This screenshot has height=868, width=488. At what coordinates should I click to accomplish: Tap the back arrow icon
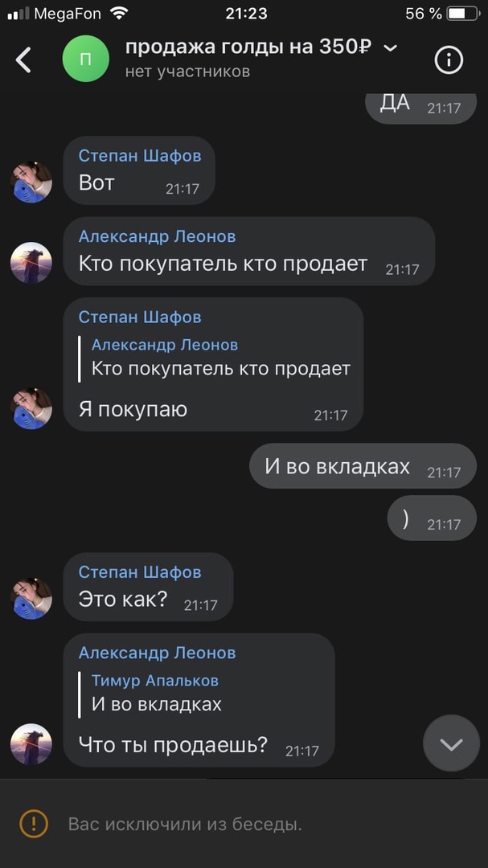click(23, 59)
